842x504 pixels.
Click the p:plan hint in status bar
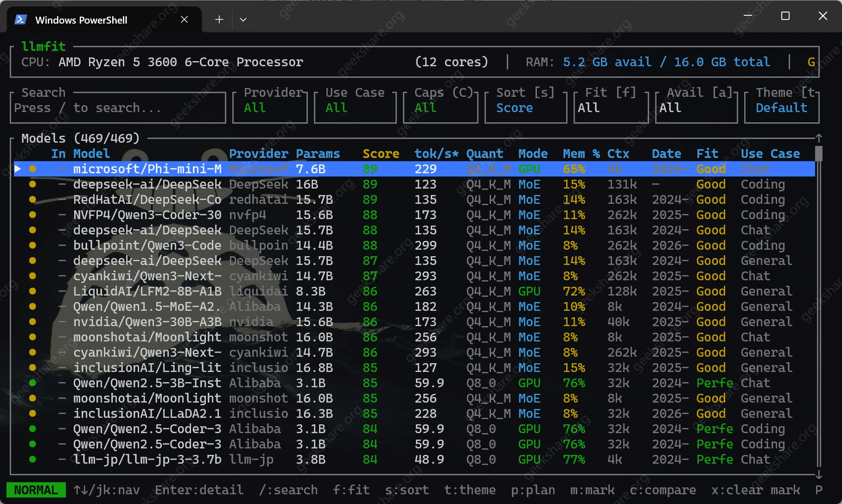point(533,490)
